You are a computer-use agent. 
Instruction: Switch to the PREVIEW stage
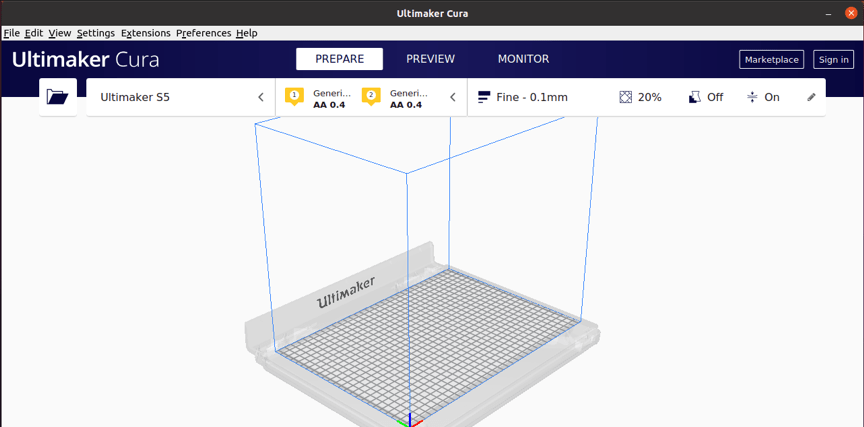430,59
